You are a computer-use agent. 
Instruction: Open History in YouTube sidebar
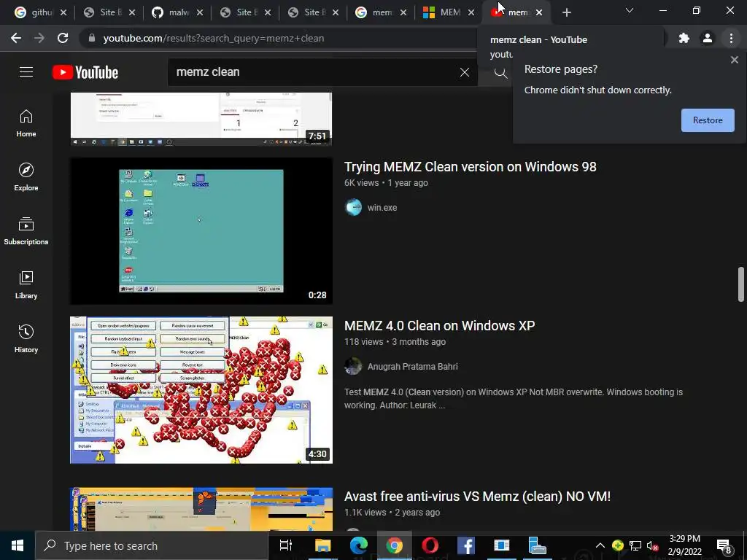(26, 338)
